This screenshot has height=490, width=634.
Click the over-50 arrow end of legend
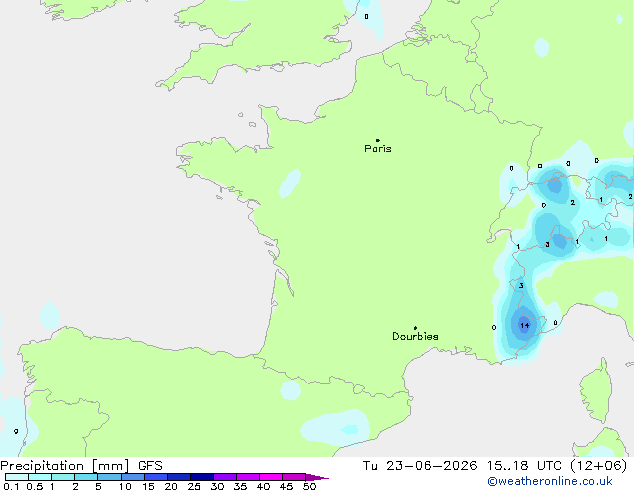[317, 478]
